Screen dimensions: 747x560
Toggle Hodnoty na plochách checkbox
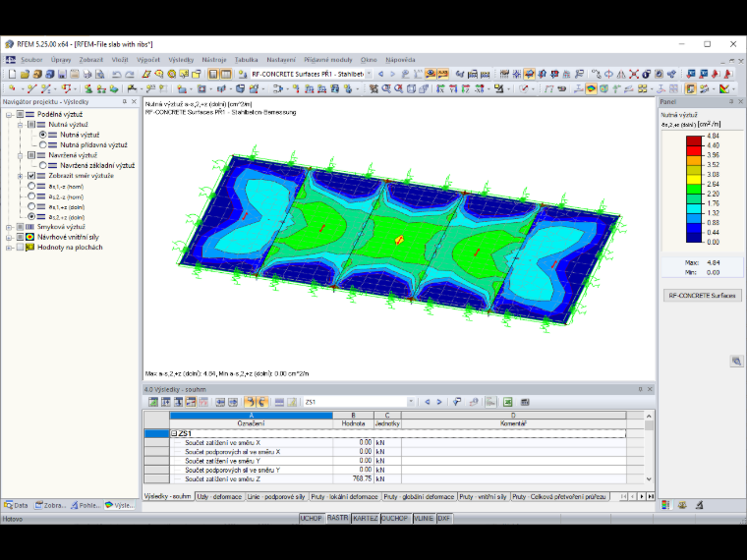(x=20, y=248)
